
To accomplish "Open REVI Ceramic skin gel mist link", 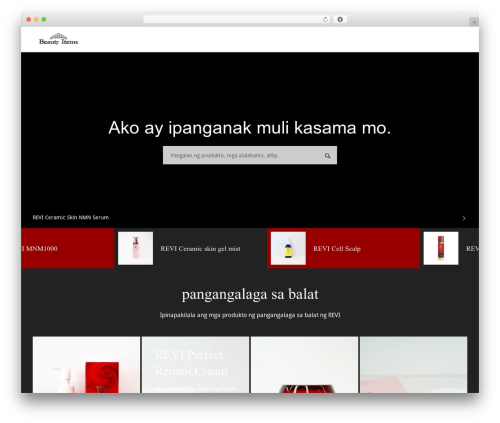I will coord(200,249).
